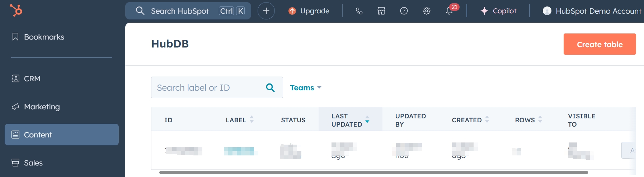
Task: Click the horizontal scrollbar under table
Action: tap(373, 172)
